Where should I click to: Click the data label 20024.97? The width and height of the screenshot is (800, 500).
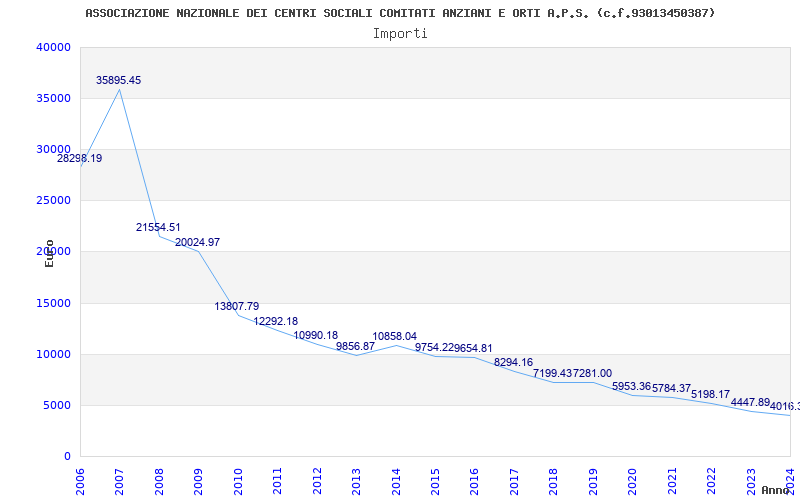click(197, 242)
